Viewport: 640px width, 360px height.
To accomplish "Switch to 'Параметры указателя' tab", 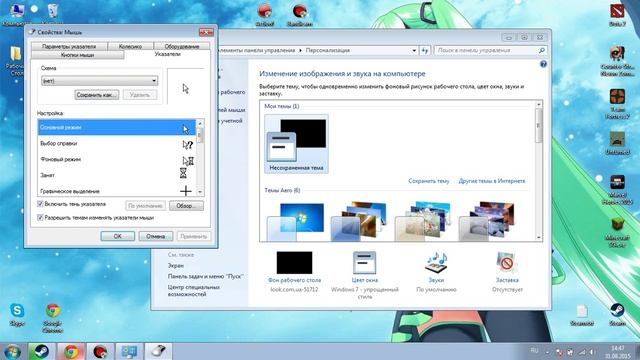I will (x=69, y=46).
